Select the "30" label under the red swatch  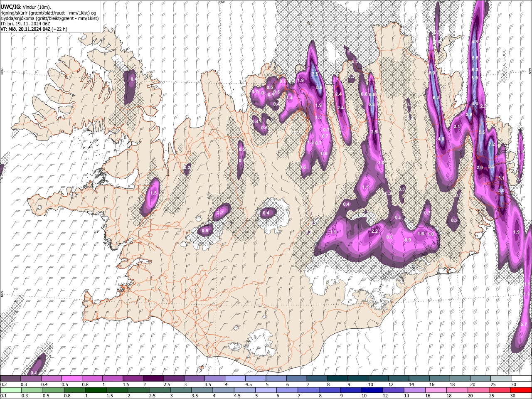coord(514,396)
